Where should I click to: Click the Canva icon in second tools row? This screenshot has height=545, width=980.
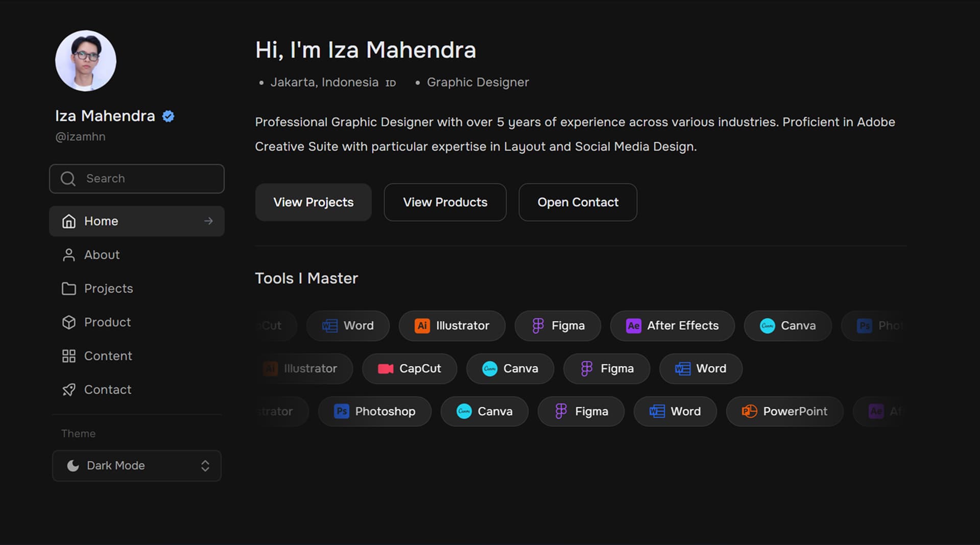[x=490, y=369]
